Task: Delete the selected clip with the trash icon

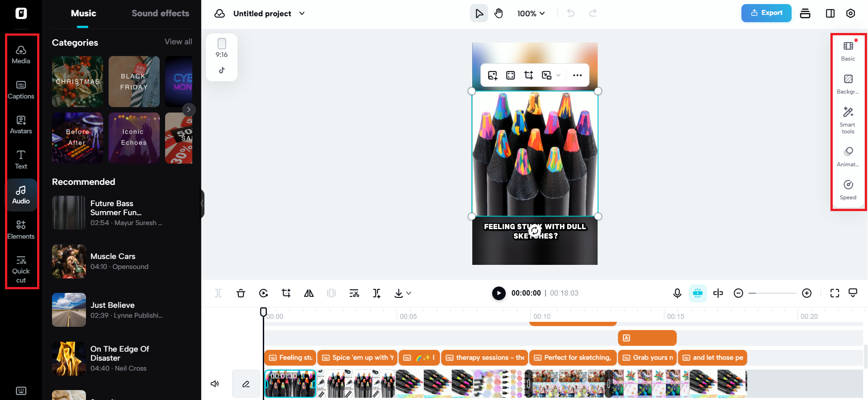Action: point(241,293)
